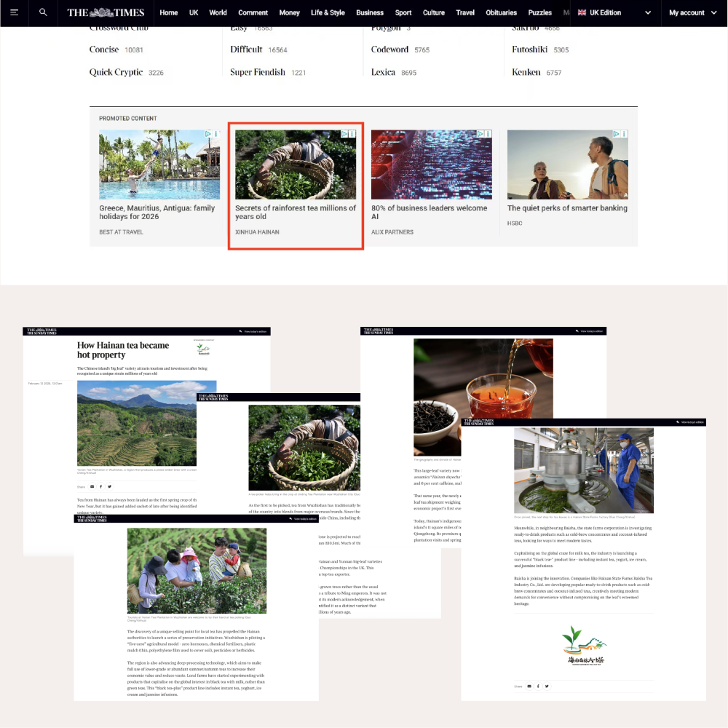728x728 pixels.
Task: Click The Times logo
Action: (106, 12)
